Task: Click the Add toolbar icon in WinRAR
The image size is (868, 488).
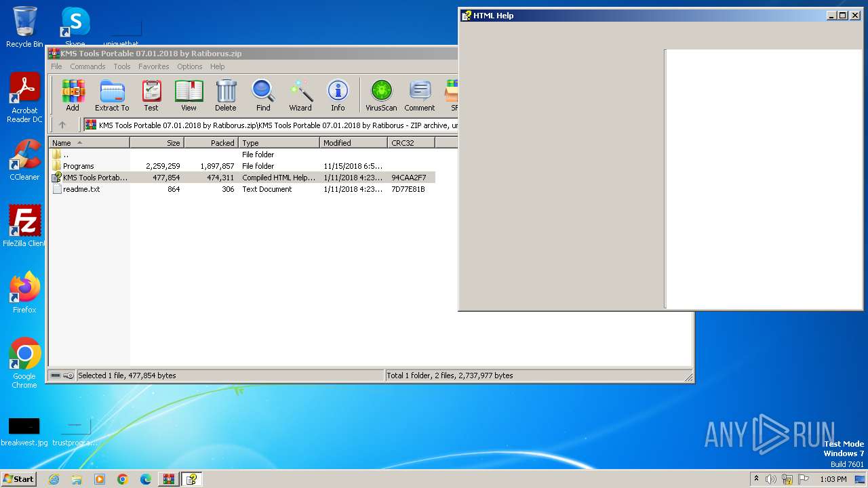Action: tap(73, 95)
